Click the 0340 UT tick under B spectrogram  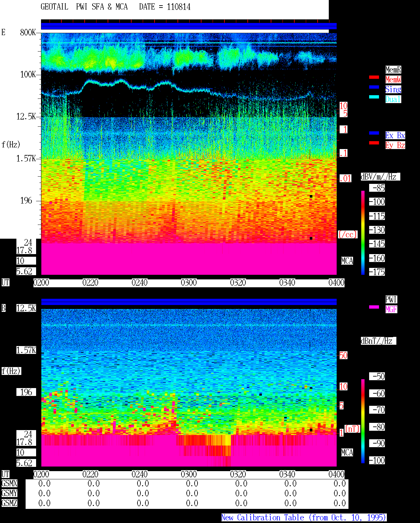click(x=287, y=474)
